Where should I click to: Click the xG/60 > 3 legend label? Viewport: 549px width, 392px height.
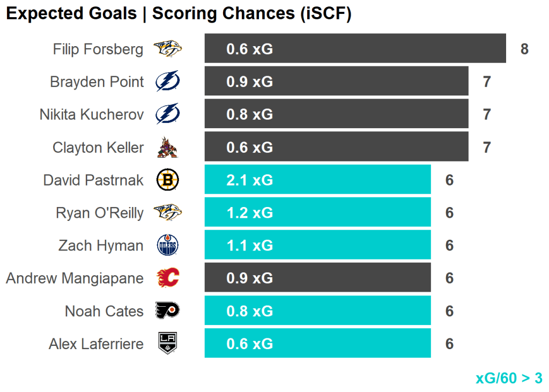click(508, 378)
